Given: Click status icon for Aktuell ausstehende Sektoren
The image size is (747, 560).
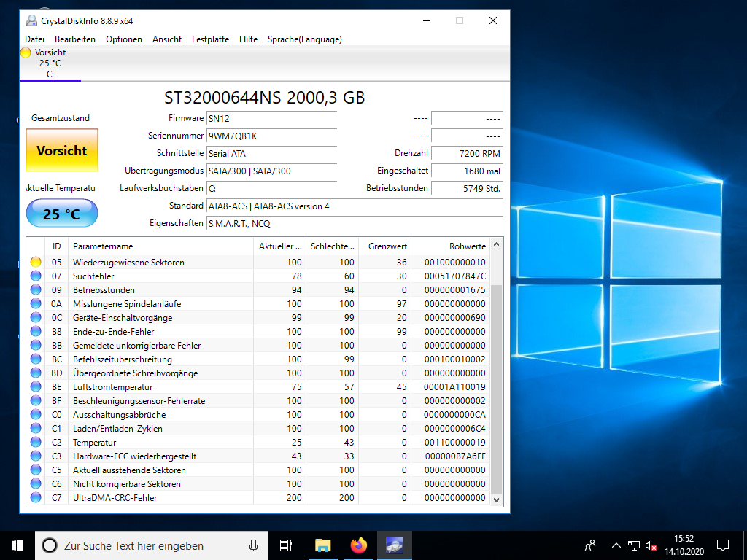Looking at the screenshot, I should [36, 470].
